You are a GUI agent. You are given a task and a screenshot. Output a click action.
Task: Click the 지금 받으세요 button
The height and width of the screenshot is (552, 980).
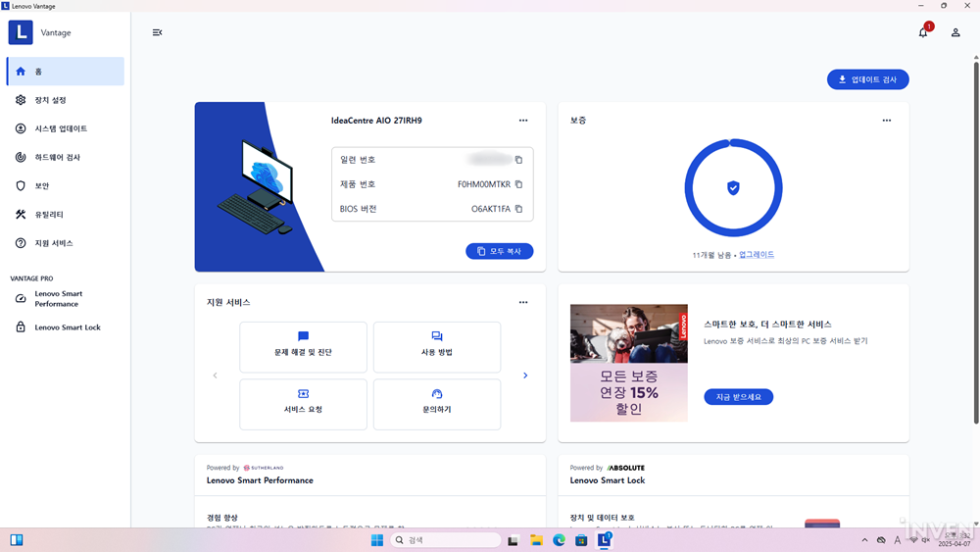[x=738, y=397]
